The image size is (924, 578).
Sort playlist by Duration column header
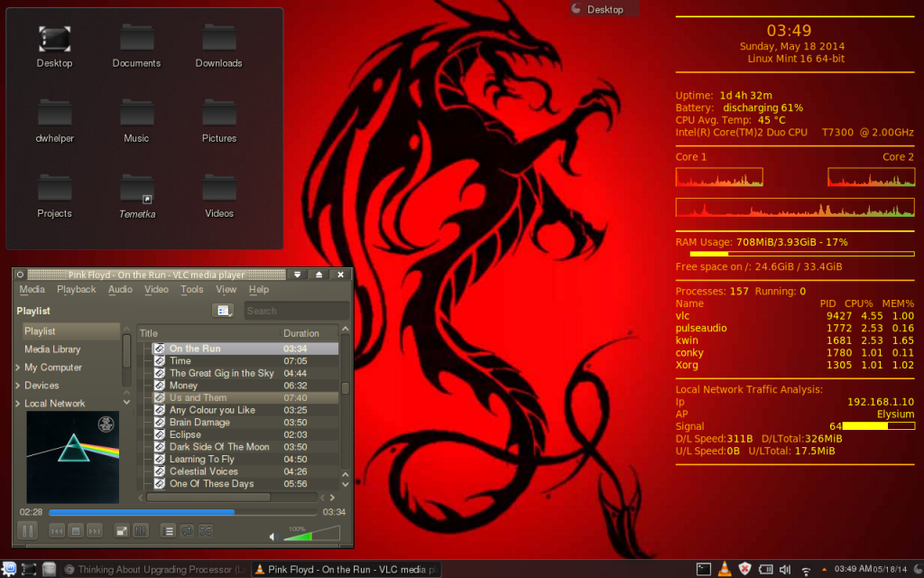coord(309,333)
